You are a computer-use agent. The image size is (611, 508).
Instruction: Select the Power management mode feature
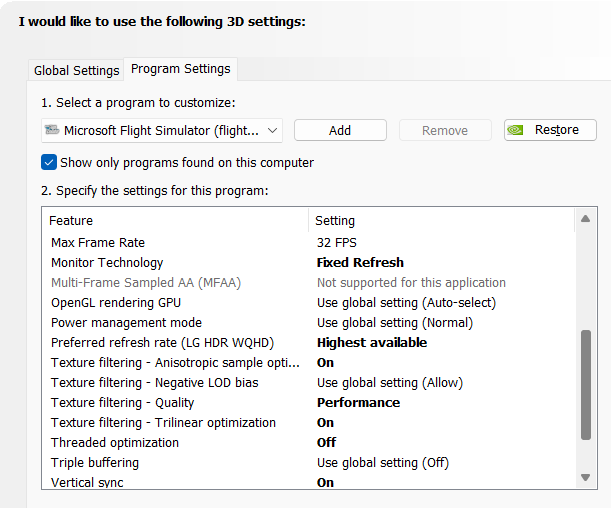coord(127,323)
